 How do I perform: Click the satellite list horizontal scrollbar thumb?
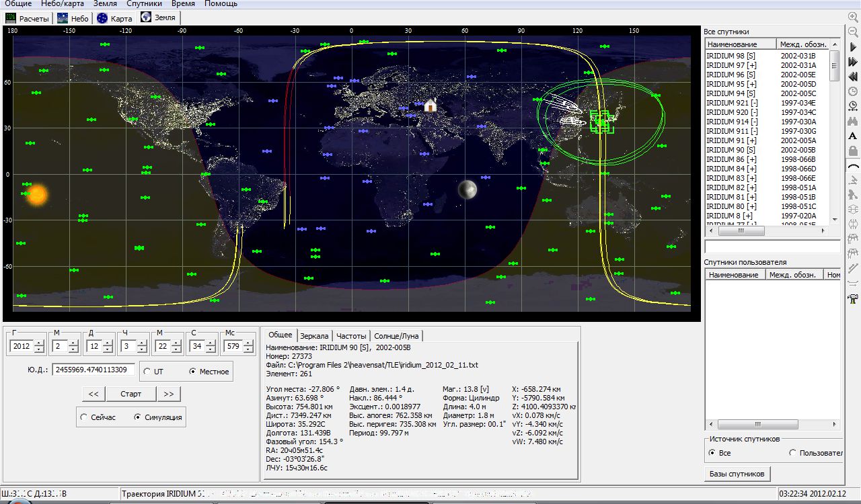pyautogui.click(x=741, y=230)
